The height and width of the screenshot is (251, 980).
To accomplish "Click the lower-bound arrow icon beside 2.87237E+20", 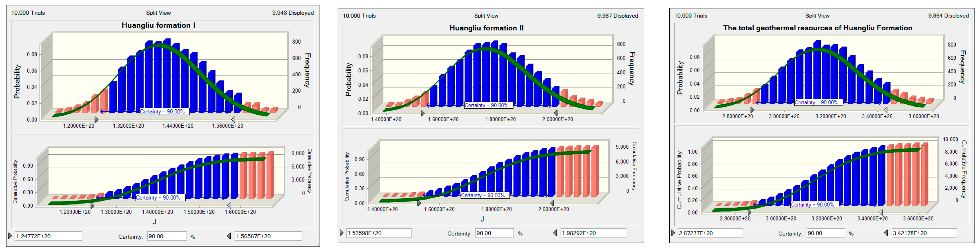I will (x=673, y=233).
